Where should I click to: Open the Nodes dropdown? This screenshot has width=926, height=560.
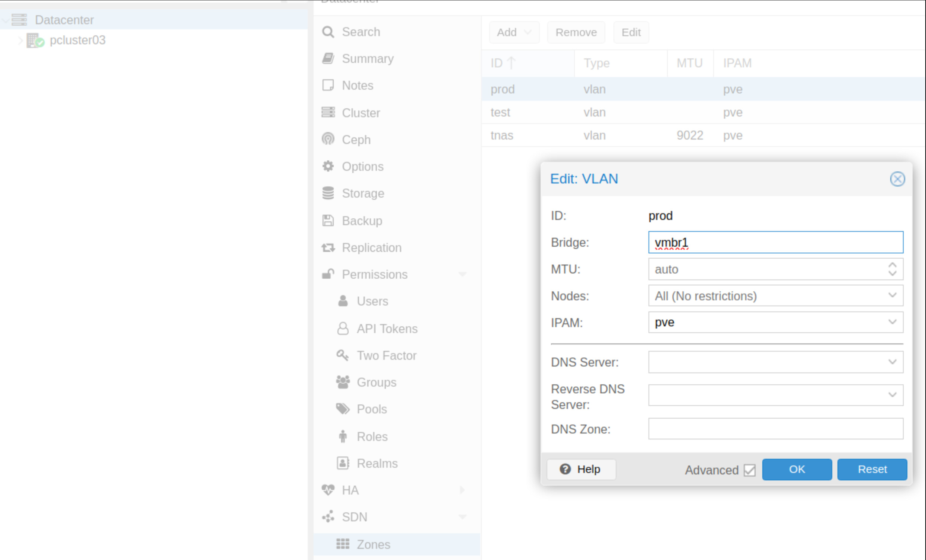(x=892, y=295)
